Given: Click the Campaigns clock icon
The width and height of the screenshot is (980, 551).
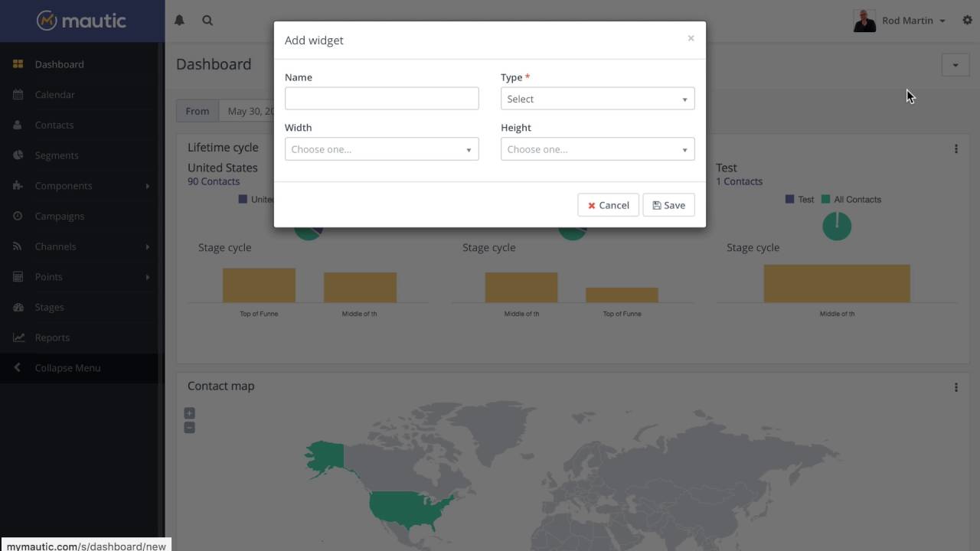Looking at the screenshot, I should [x=18, y=216].
